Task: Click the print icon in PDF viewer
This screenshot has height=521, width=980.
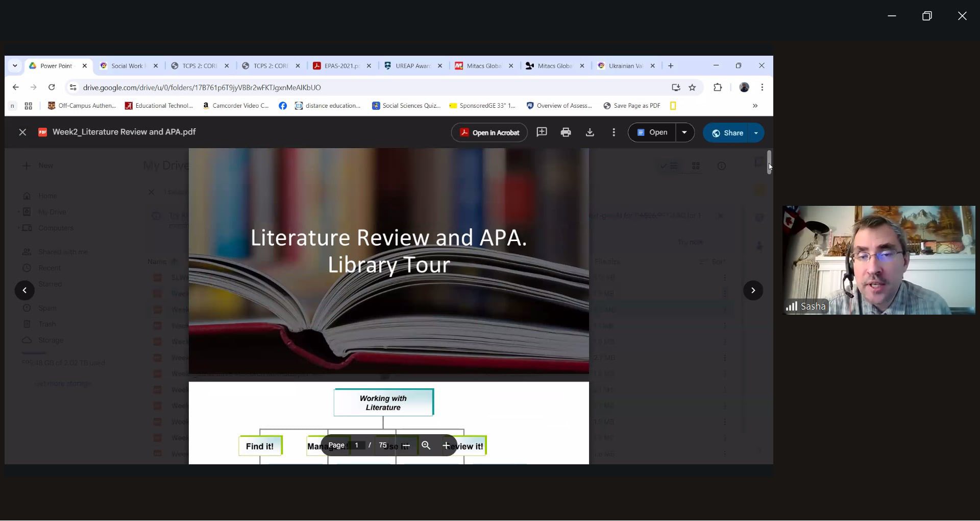Action: coord(566,133)
